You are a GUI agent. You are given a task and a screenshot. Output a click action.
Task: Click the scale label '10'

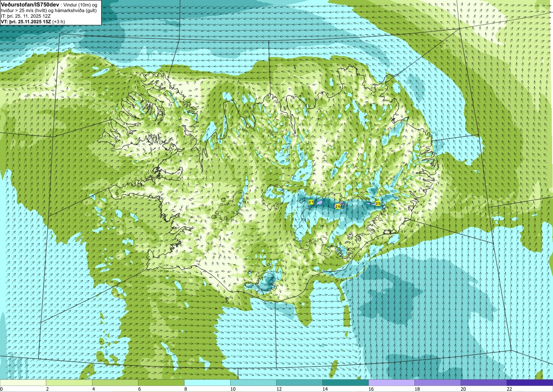point(232,389)
